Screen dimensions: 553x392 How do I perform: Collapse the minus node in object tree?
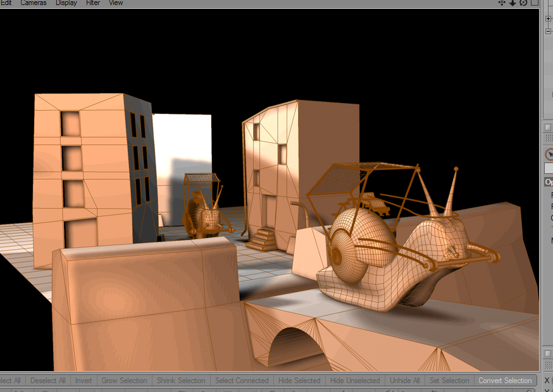(548, 32)
